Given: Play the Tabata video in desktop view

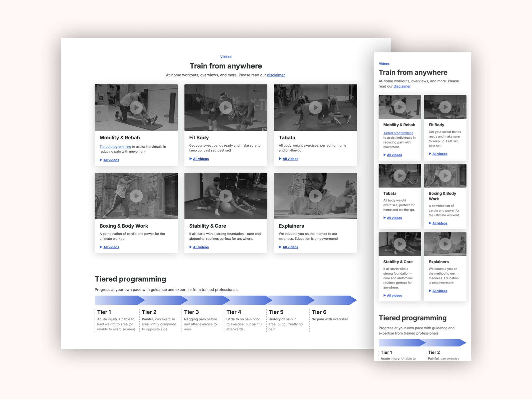Looking at the screenshot, I should (315, 108).
